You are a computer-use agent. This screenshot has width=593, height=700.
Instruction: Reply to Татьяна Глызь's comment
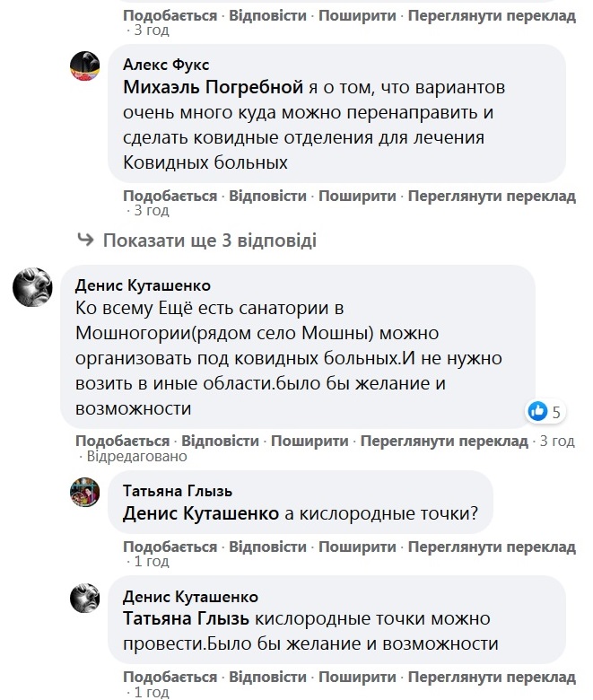267,547
